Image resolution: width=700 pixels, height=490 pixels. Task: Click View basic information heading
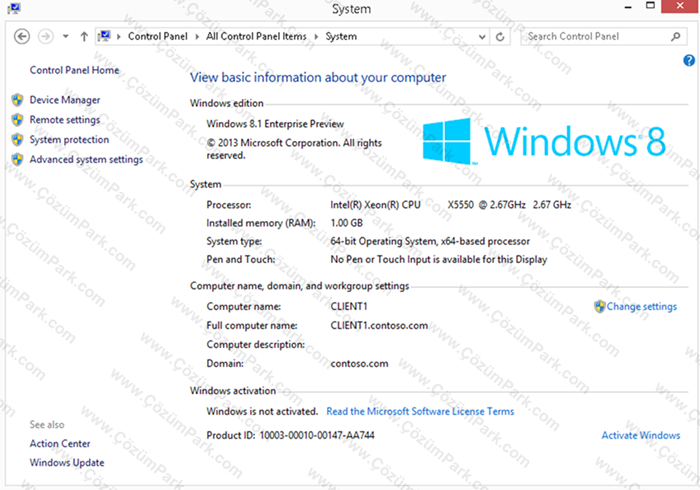click(x=318, y=78)
